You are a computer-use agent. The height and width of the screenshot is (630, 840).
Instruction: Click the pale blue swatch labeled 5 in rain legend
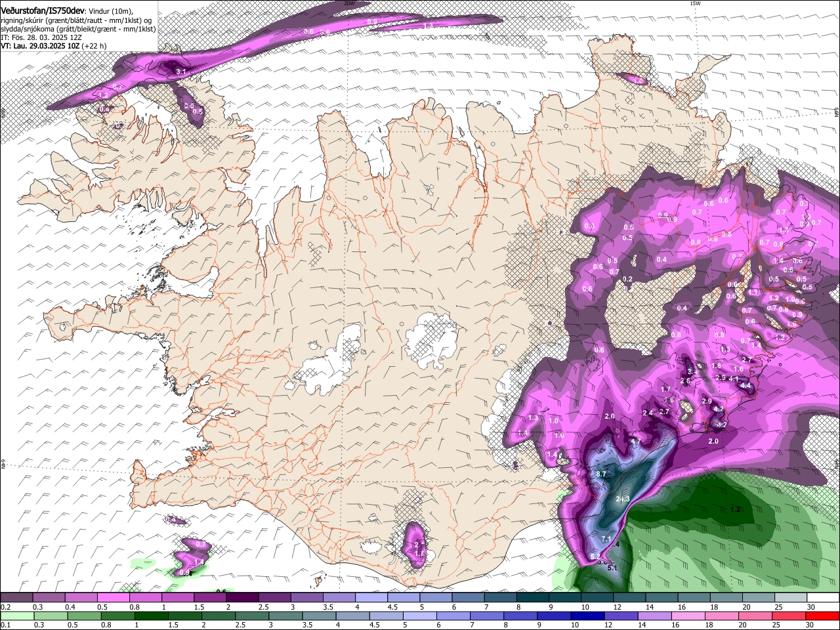click(419, 616)
